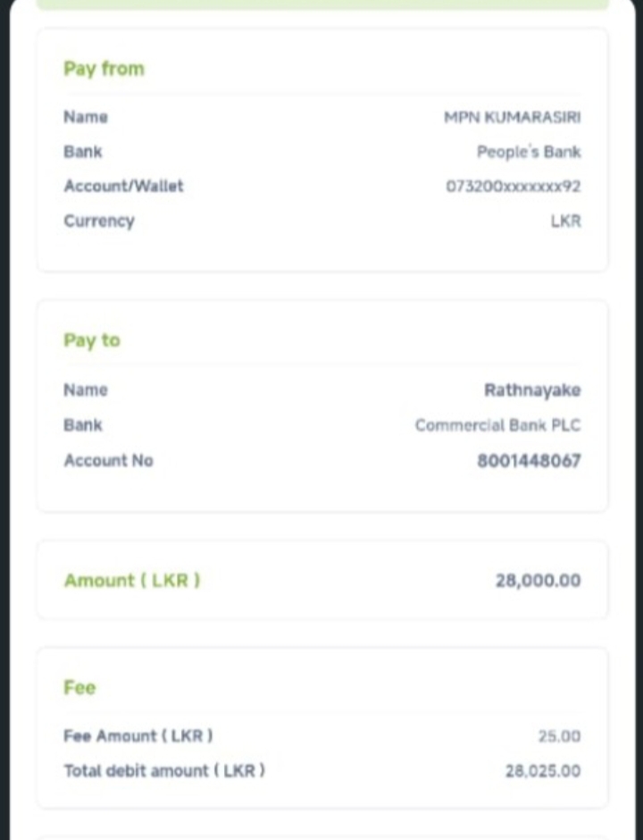Select masked account number 073200xxxxxxx92

click(x=514, y=187)
